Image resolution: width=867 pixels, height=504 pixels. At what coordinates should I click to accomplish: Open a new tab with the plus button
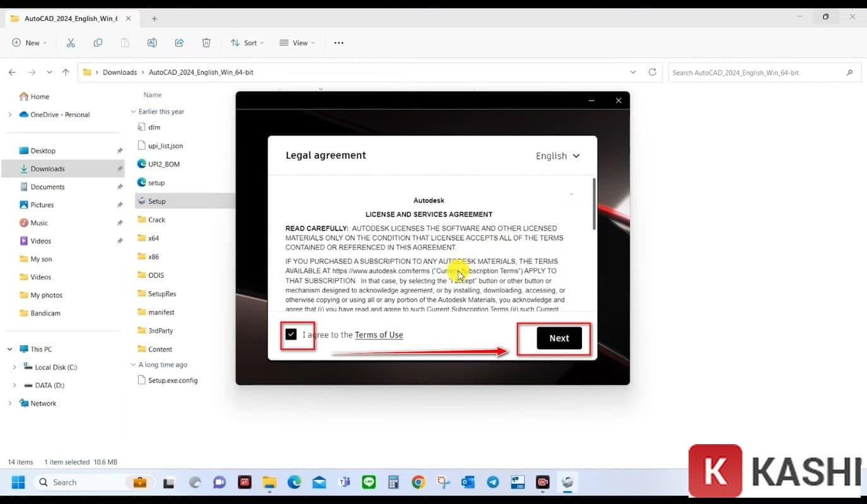coord(154,18)
